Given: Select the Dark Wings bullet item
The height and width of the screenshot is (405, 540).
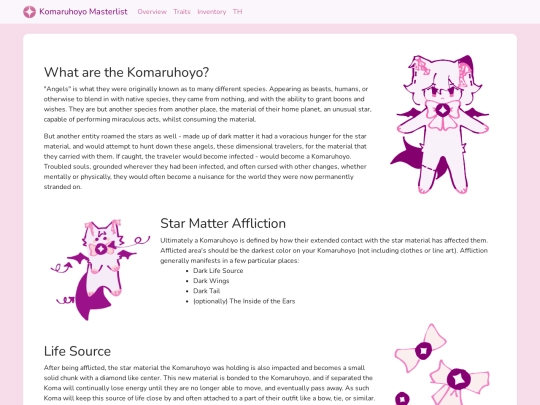Looking at the screenshot, I should (211, 281).
